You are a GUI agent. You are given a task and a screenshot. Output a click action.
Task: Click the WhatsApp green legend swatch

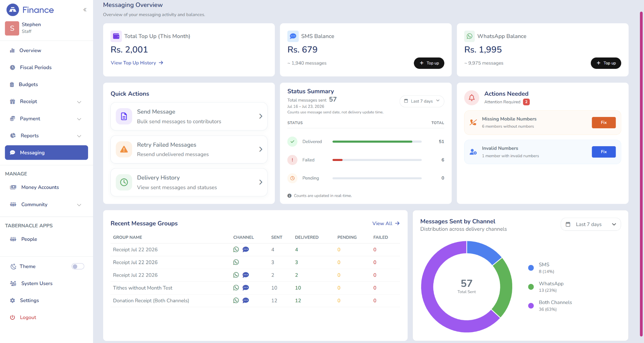pos(531,287)
